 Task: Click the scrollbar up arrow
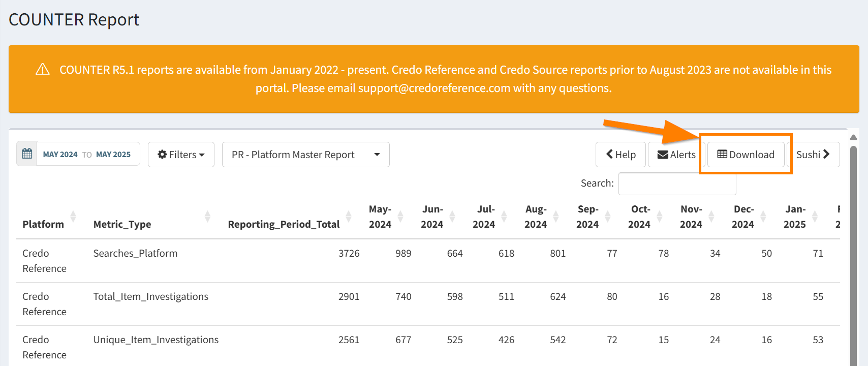(853, 137)
